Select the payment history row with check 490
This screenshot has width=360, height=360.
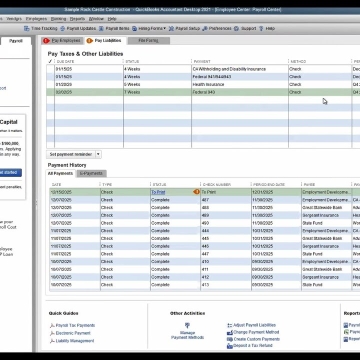tap(205, 223)
